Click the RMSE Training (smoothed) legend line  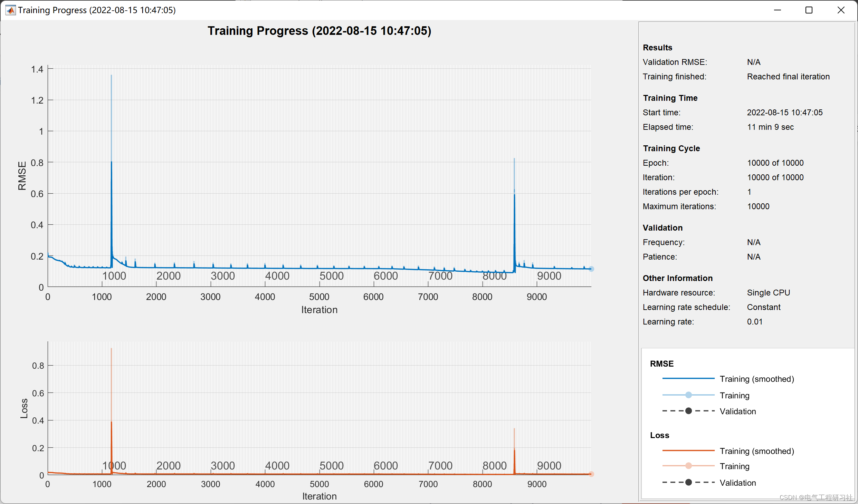tap(688, 379)
